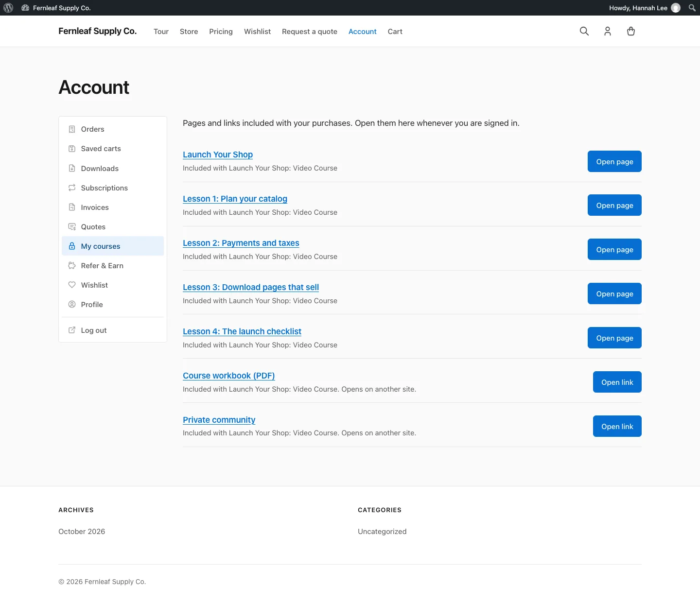Open the shopping bag cart icon
This screenshot has height=603, width=700.
coord(631,31)
